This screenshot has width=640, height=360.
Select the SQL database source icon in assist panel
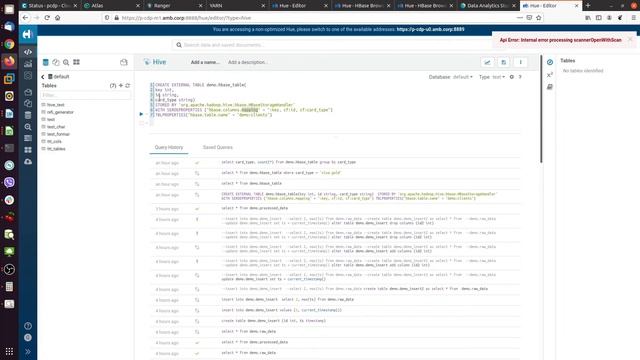click(46, 62)
